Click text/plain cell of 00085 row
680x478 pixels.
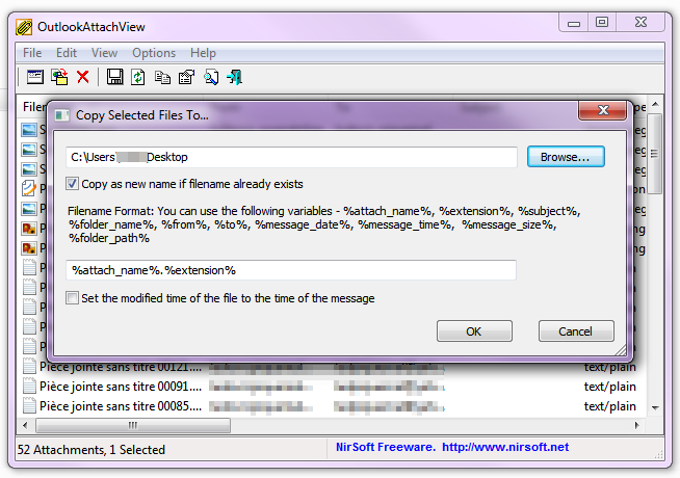point(609,406)
